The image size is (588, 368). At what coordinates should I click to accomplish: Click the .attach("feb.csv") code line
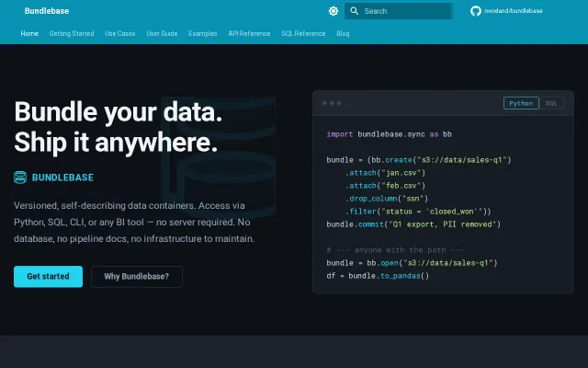[x=385, y=186]
